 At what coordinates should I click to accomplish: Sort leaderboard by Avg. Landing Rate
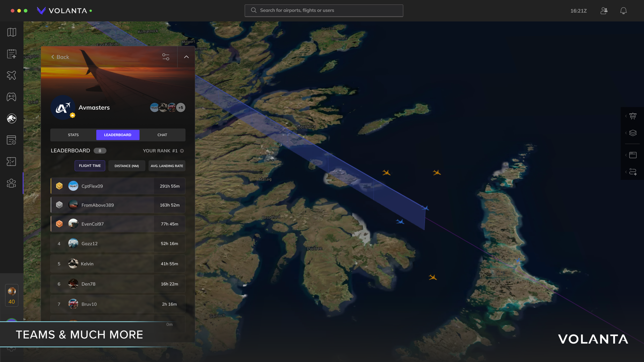167,166
